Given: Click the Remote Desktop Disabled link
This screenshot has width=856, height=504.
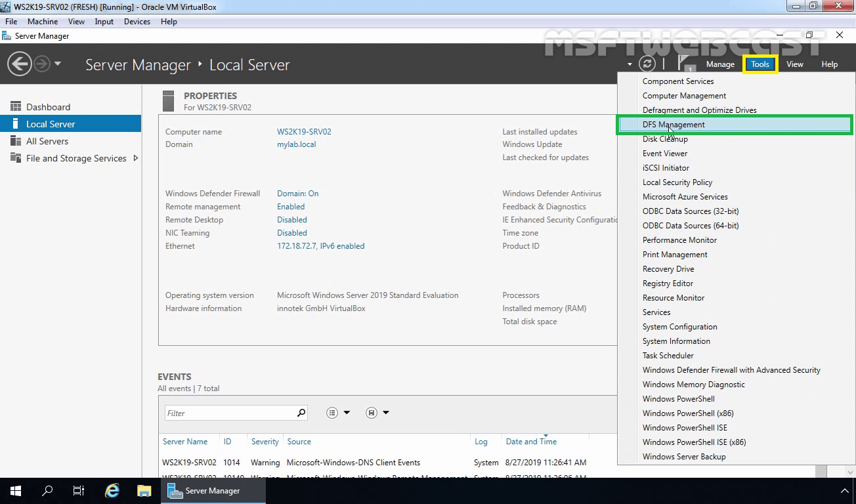Looking at the screenshot, I should tap(292, 220).
